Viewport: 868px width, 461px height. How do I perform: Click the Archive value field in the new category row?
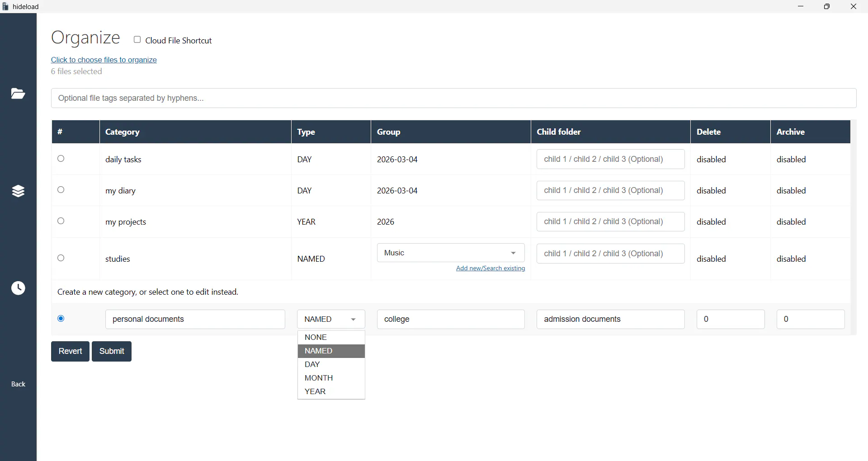coord(811,319)
